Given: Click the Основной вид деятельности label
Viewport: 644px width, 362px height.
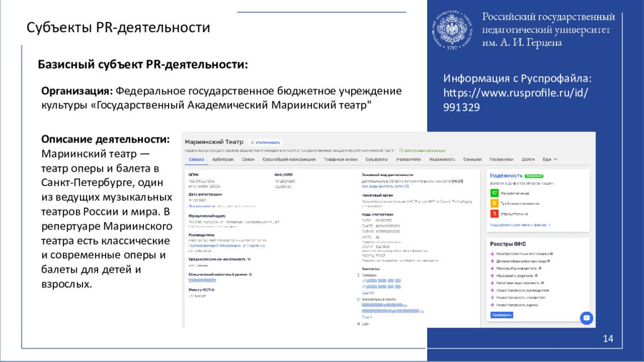Looking at the screenshot, I should (387, 175).
